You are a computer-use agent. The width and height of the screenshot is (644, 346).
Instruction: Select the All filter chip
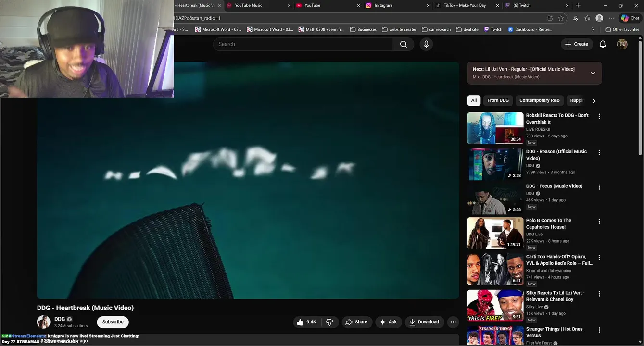pyautogui.click(x=474, y=100)
